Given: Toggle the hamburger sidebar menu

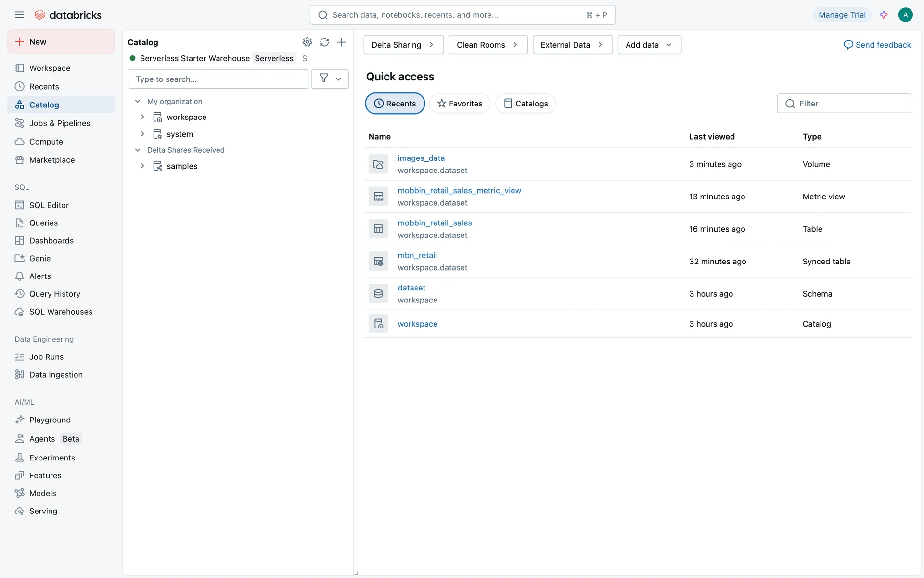Looking at the screenshot, I should [x=19, y=15].
